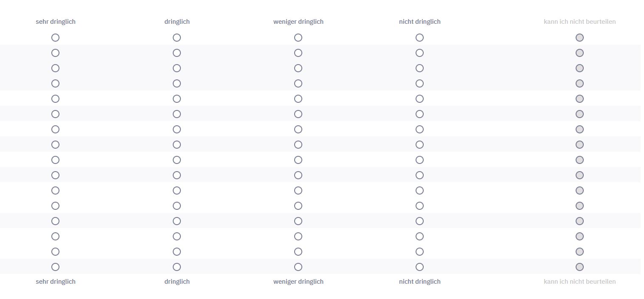This screenshot has height=299, width=644.
Task: Mark 'dringlich' in the eleventh row
Action: 177,191
